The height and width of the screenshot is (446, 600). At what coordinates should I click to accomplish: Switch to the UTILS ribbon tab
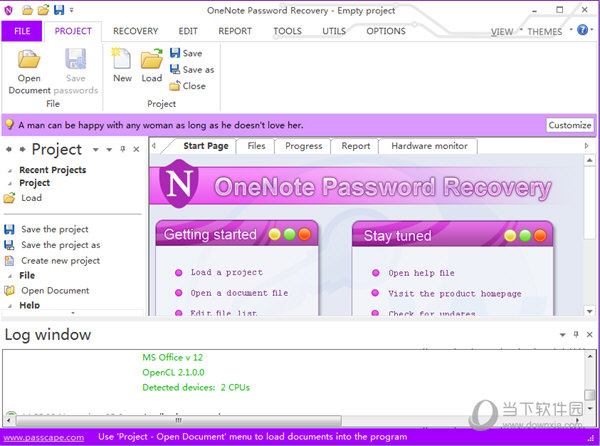[334, 31]
